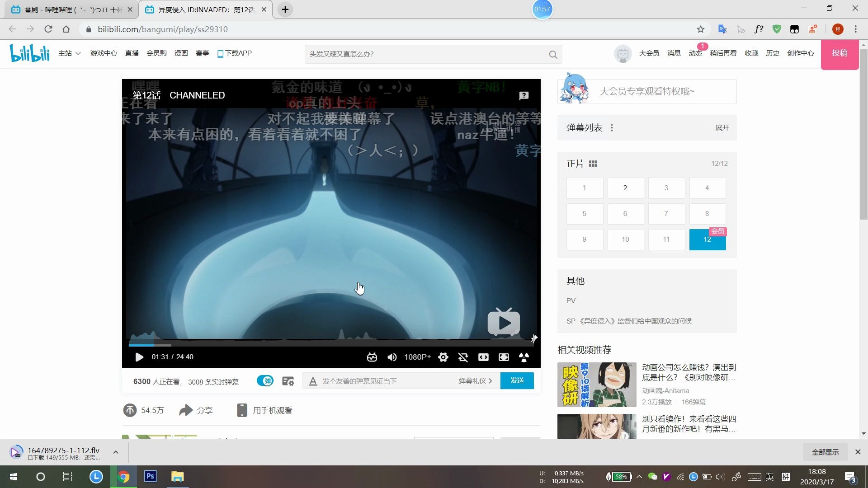
Task: Click the fan-shaped icon in player controls
Action: pyautogui.click(x=524, y=357)
